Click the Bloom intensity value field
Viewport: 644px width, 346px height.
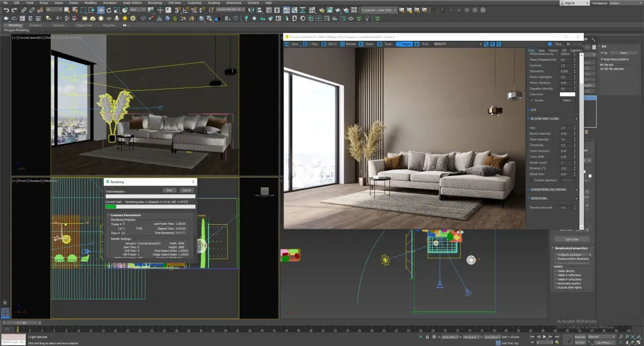[x=566, y=134]
